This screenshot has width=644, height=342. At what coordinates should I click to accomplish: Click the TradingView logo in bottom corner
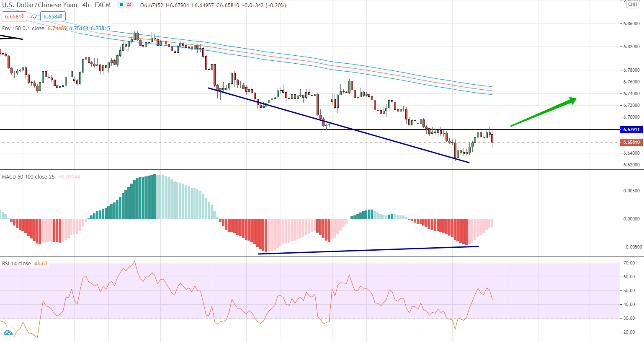7,334
